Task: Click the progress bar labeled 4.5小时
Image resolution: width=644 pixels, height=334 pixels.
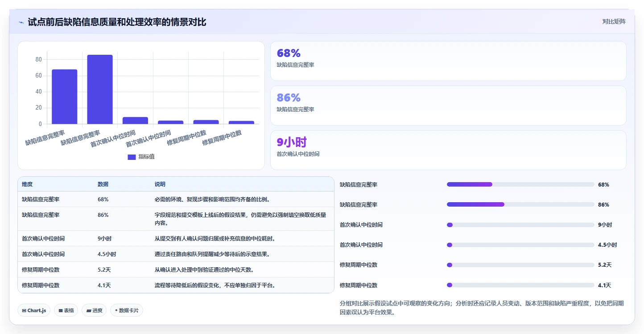Action: click(x=520, y=245)
